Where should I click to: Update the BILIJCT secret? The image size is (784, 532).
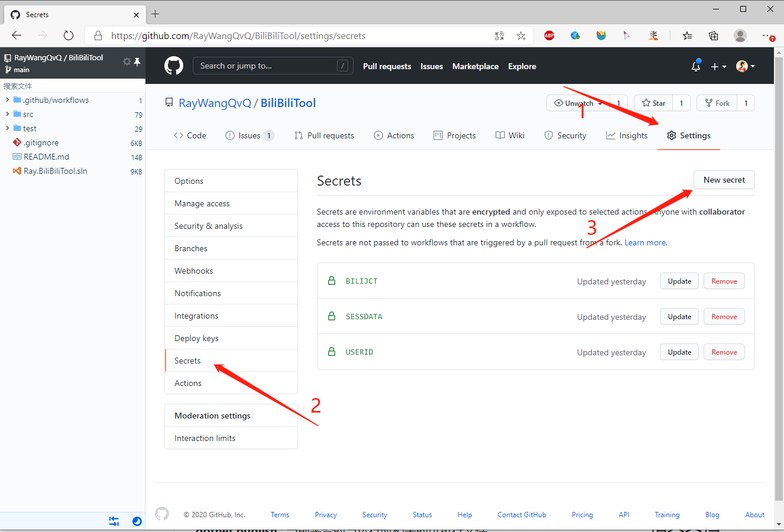click(x=679, y=281)
